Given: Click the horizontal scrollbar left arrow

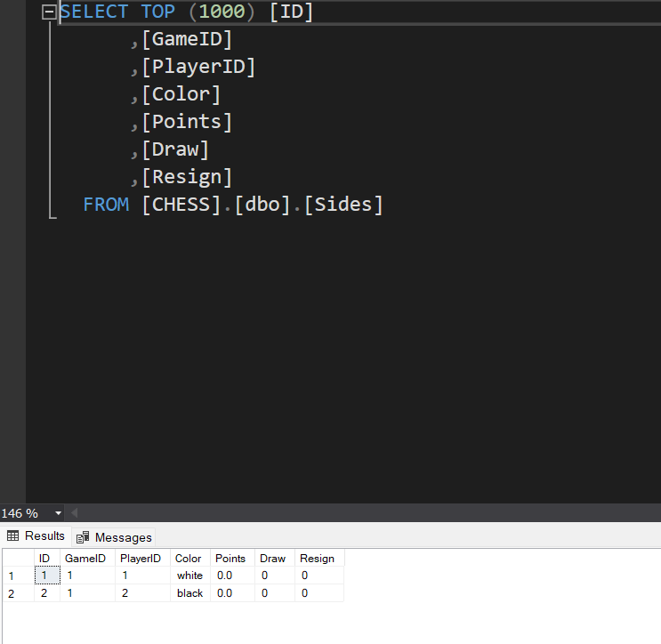Looking at the screenshot, I should pos(74,513).
